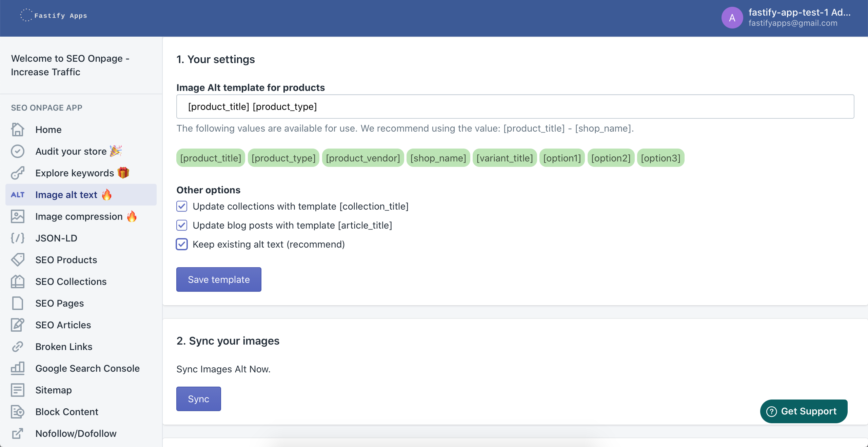Click the Home house icon in sidebar

click(x=18, y=130)
